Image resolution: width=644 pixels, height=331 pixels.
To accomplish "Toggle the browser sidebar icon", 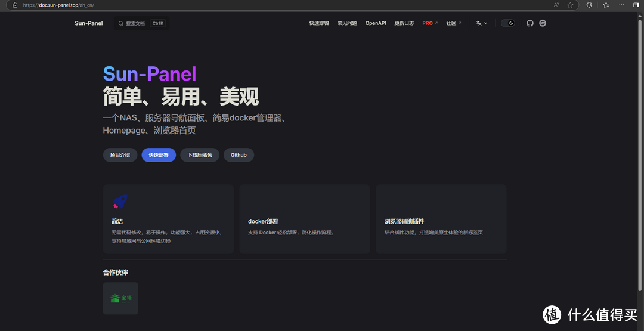I will tap(636, 5).
